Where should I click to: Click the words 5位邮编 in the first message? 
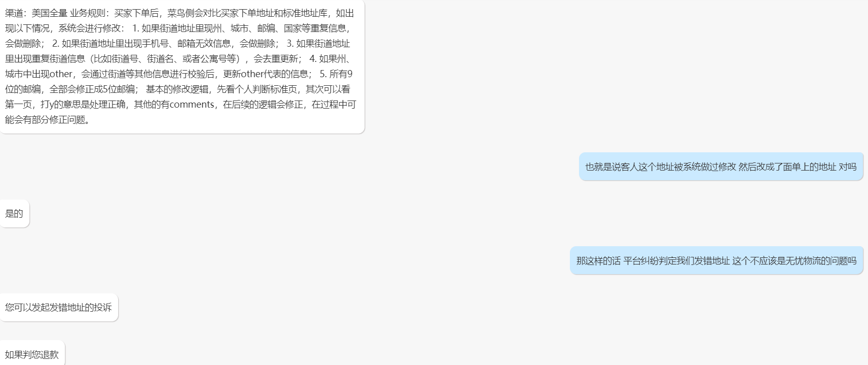[119, 89]
